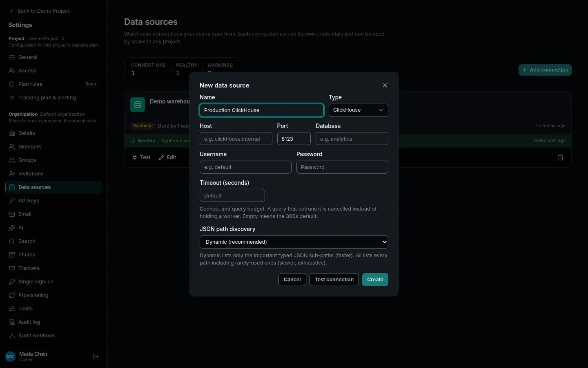Click Test connection button
The height and width of the screenshot is (368, 588).
tap(334, 280)
